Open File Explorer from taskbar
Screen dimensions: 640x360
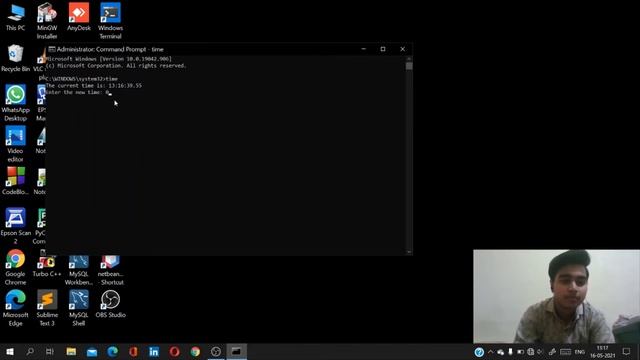point(71,351)
